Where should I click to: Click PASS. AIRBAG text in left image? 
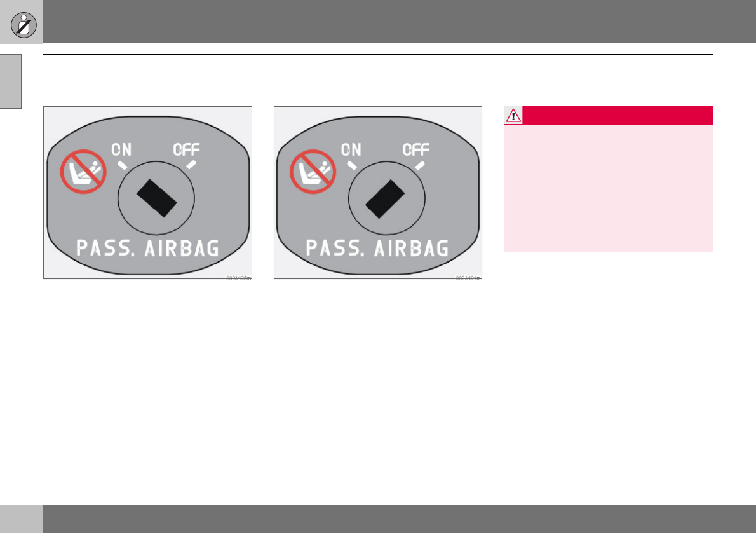(147, 248)
